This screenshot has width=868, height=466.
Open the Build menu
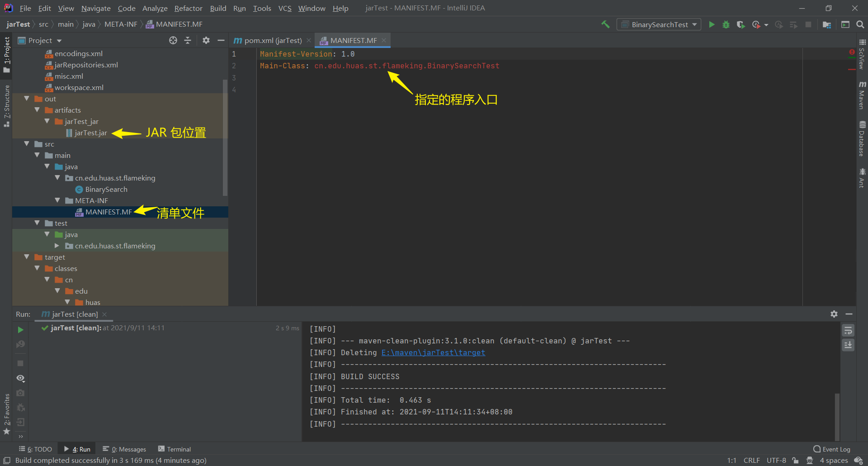pyautogui.click(x=218, y=8)
